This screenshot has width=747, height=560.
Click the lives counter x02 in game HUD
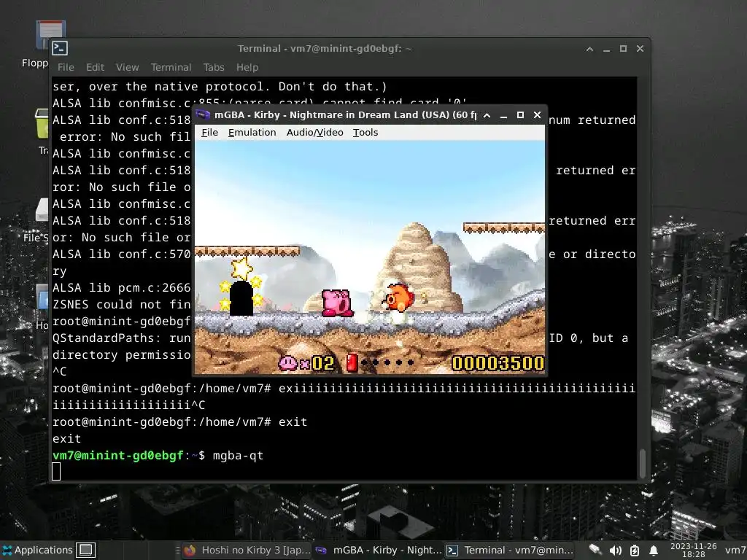pyautogui.click(x=317, y=364)
